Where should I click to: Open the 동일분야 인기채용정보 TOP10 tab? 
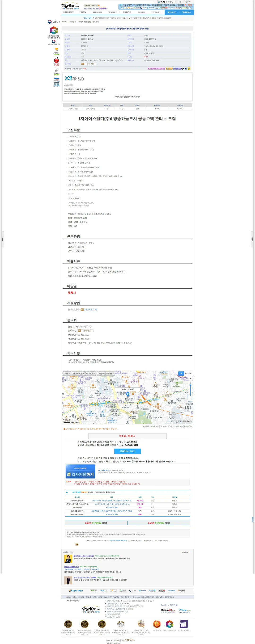click(96, 523)
